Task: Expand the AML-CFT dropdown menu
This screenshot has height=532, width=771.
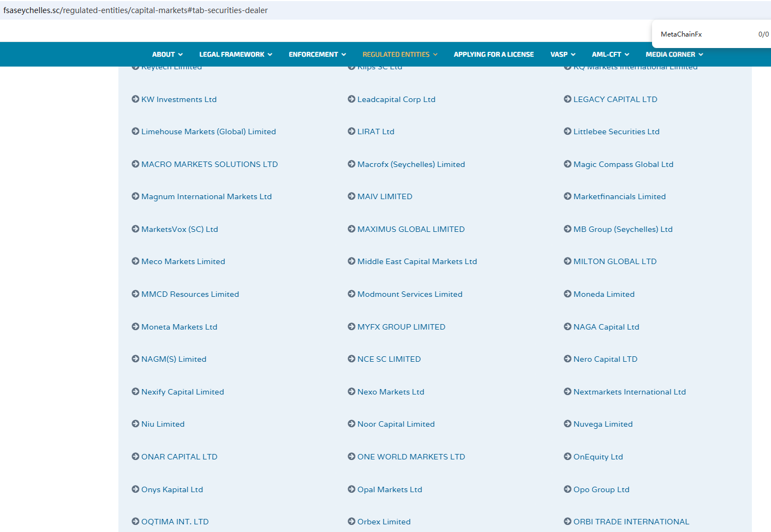Action: coord(611,55)
